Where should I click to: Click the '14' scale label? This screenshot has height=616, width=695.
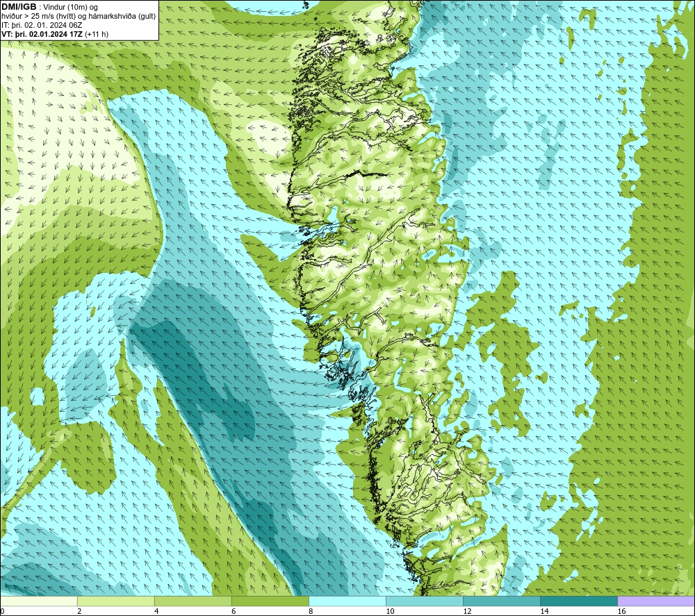coord(544,611)
